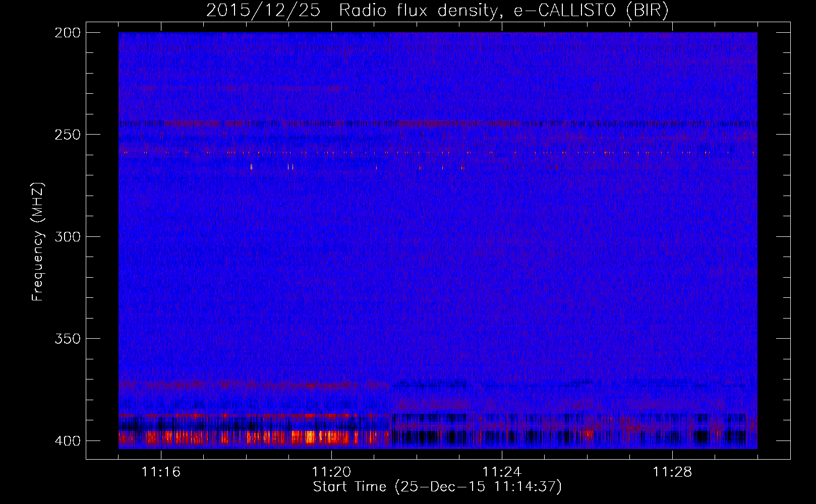This screenshot has width=816, height=504.
Task: Click the 11:20 time tick label
Action: pos(331,472)
